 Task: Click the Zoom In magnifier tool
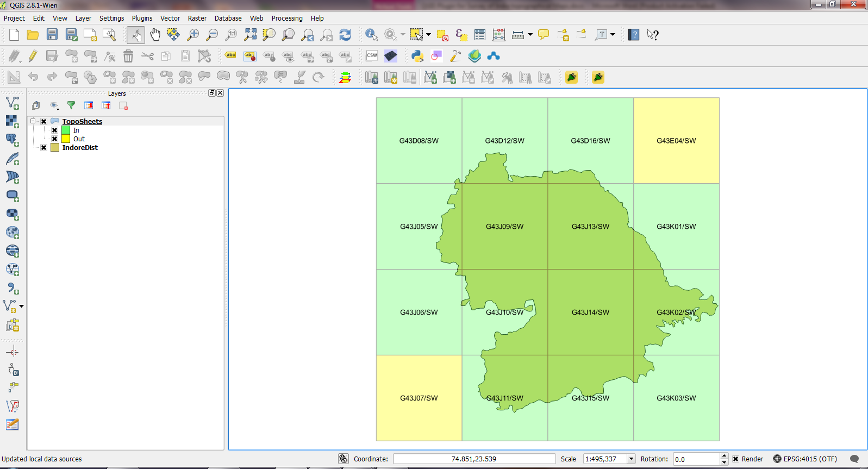[193, 35]
